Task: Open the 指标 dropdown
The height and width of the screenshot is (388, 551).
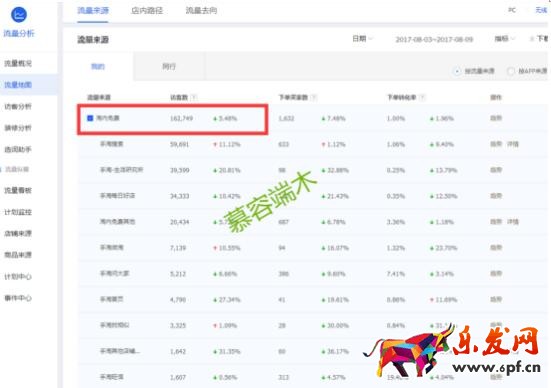Action: click(505, 39)
